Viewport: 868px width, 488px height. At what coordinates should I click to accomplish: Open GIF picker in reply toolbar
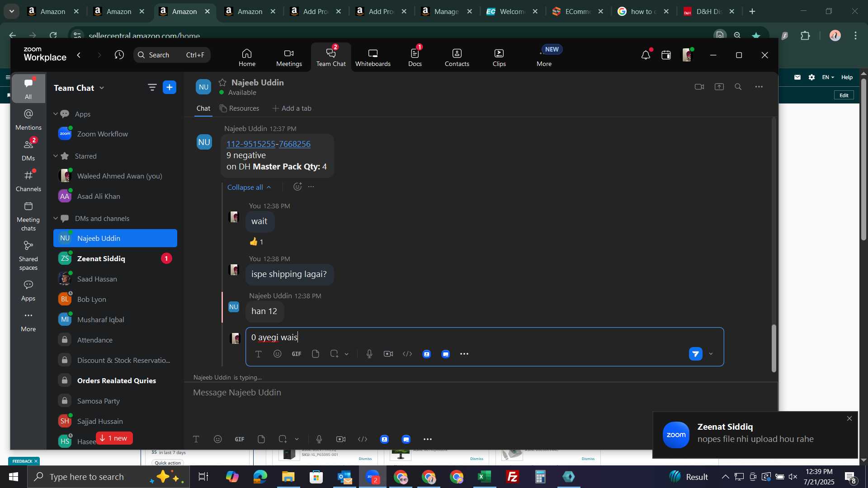point(297,354)
